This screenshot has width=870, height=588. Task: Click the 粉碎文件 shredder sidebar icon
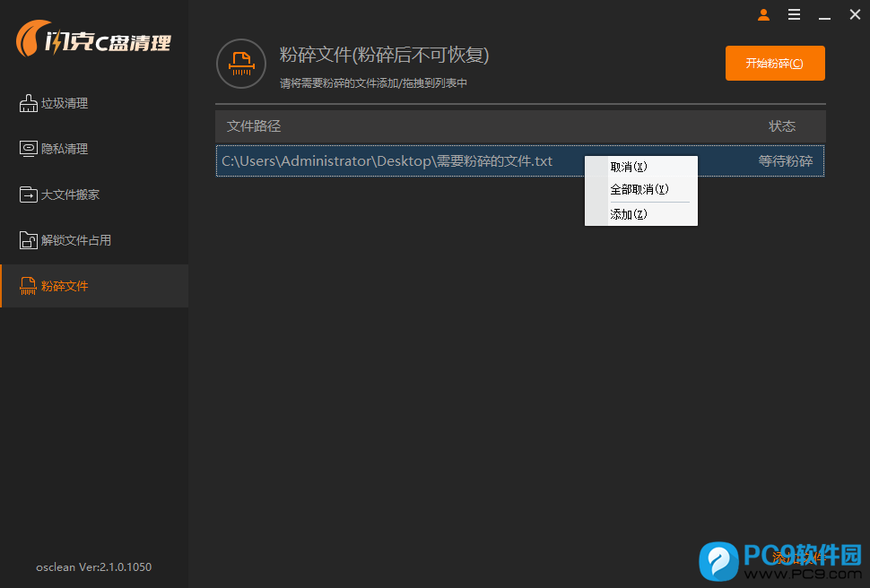coord(29,286)
